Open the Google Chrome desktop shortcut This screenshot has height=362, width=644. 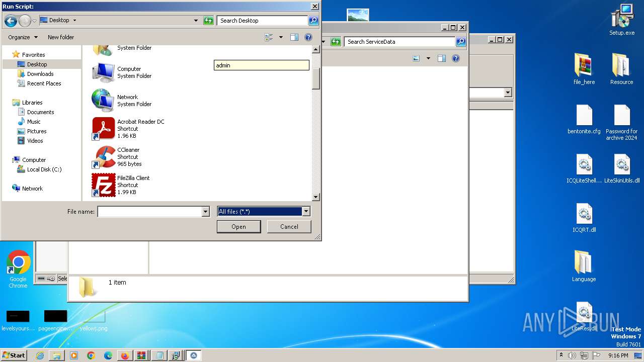point(18,269)
